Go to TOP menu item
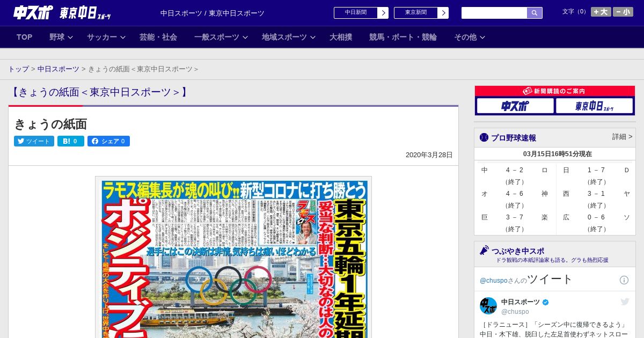644x338 pixels. (x=24, y=37)
